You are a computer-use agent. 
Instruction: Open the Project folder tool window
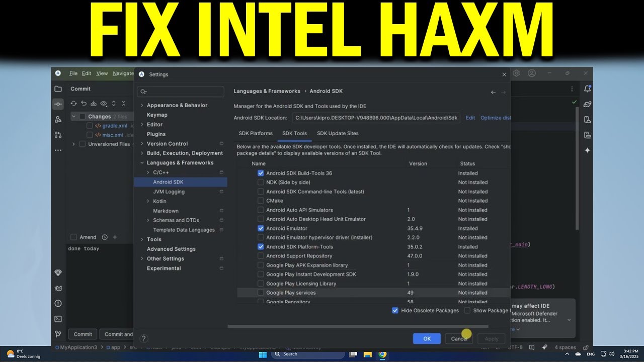[58, 89]
